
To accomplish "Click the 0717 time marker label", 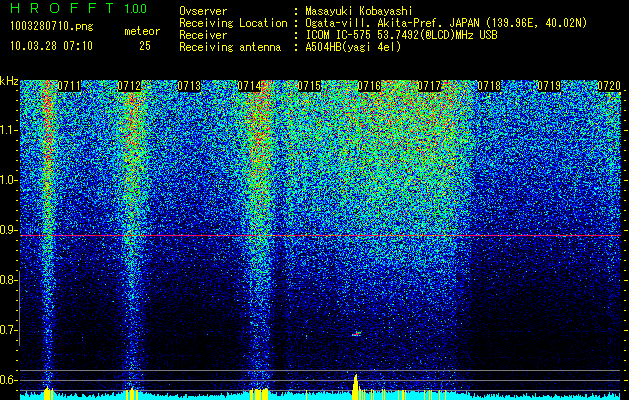I will click(x=429, y=86).
